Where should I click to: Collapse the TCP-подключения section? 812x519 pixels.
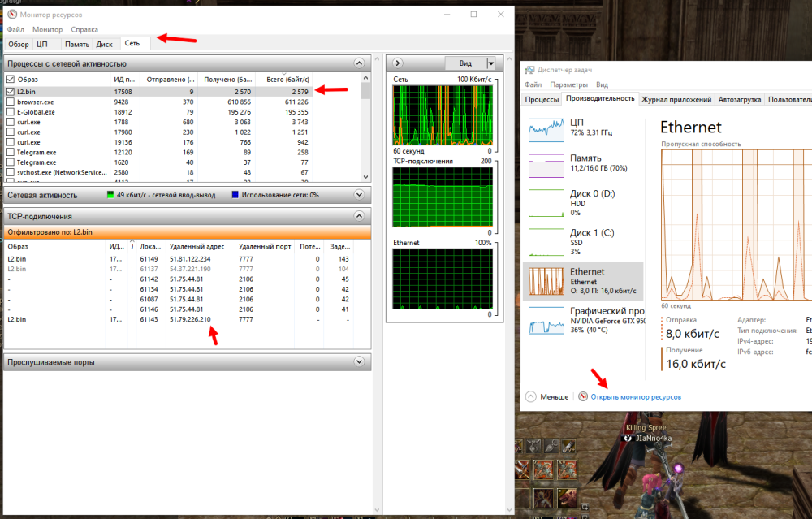(358, 216)
